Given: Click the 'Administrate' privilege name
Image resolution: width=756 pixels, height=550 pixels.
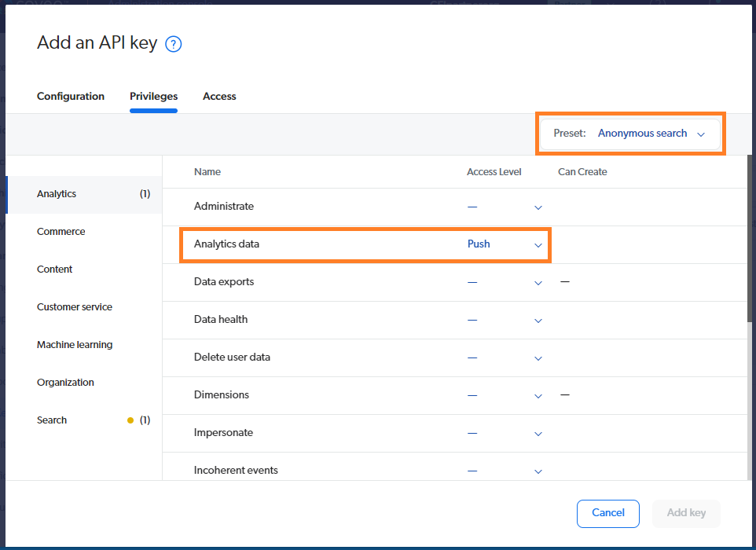Looking at the screenshot, I should coord(224,207).
